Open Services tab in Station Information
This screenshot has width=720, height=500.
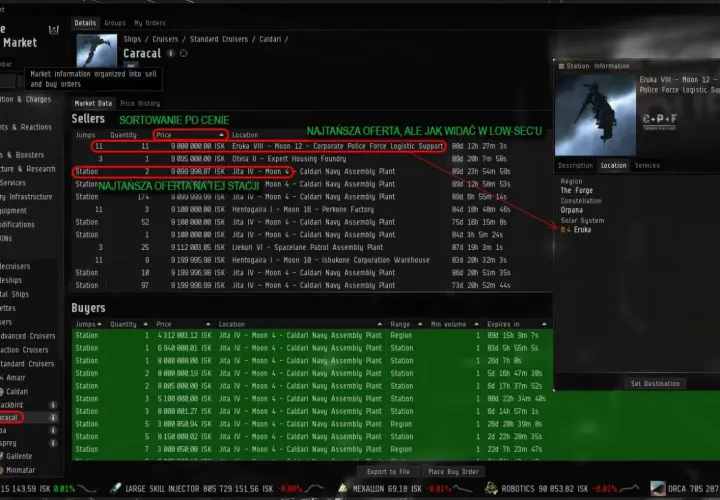647,165
